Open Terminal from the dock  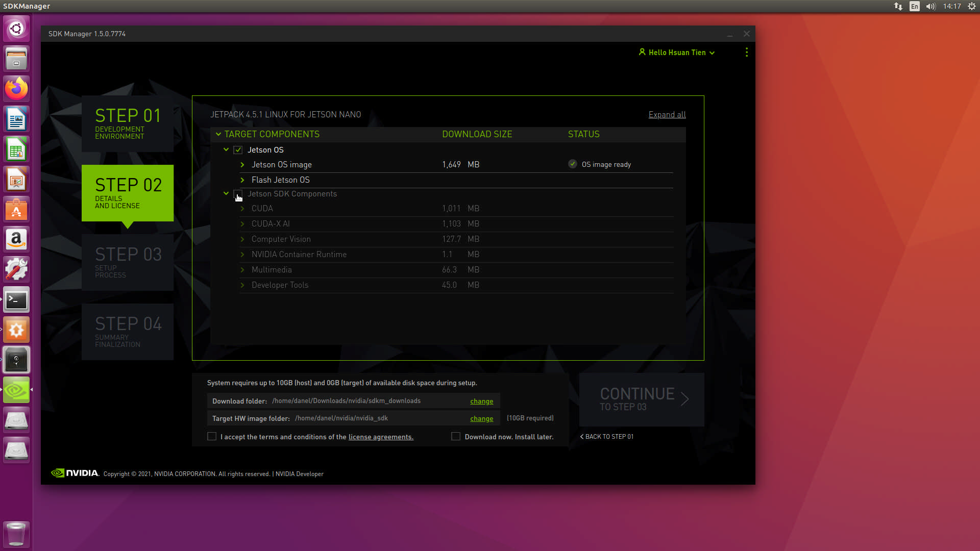(16, 300)
